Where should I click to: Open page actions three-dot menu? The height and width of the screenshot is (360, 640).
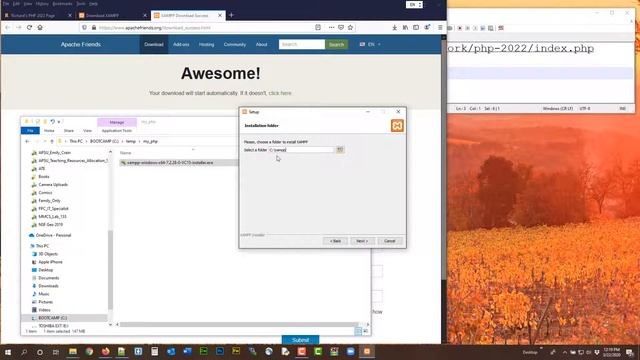[x=331, y=28]
